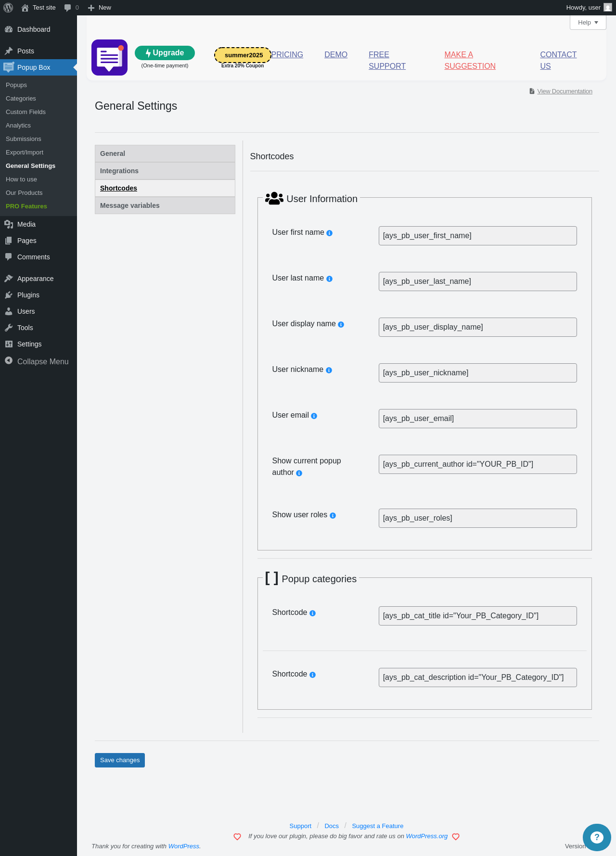Click the Collapse Menu arrow icon
The image size is (616, 856).
pos(9,360)
